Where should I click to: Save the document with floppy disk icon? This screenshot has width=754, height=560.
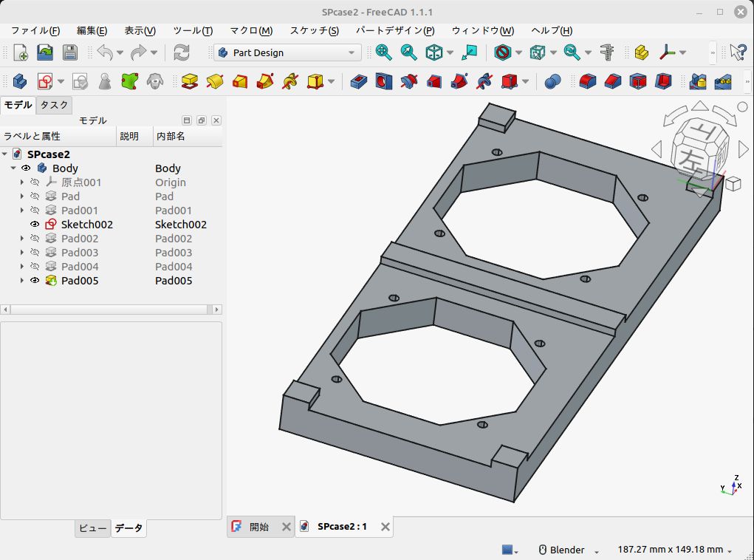[x=70, y=52]
